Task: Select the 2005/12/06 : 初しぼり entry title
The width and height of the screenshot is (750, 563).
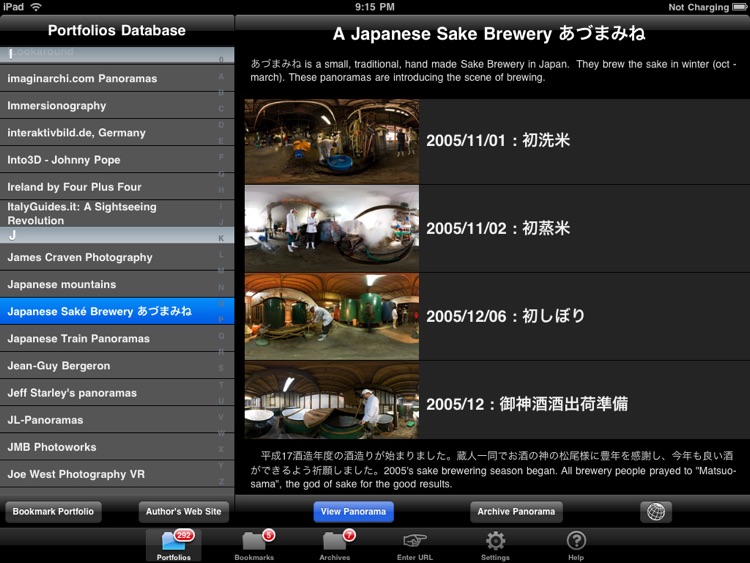Action: 506,316
